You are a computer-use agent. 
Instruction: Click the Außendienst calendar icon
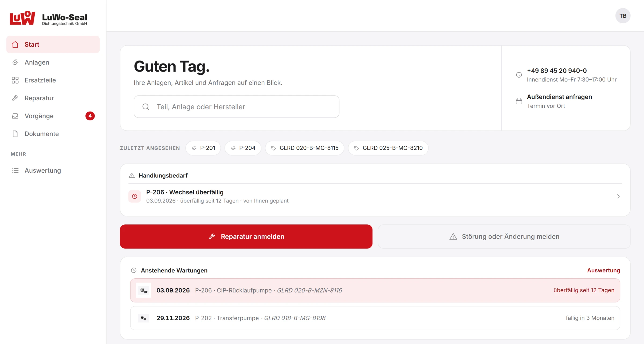click(519, 101)
